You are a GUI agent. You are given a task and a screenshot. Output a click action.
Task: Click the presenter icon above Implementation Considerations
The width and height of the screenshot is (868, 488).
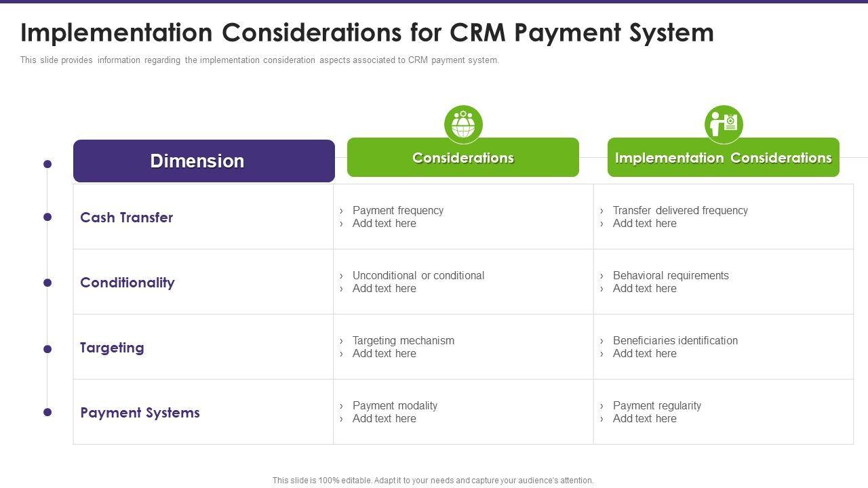click(x=724, y=125)
